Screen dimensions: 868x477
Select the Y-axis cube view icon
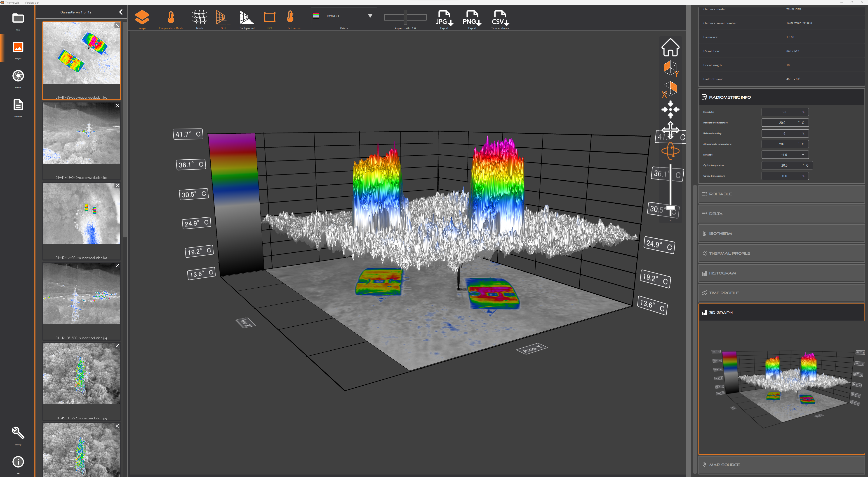click(x=670, y=68)
